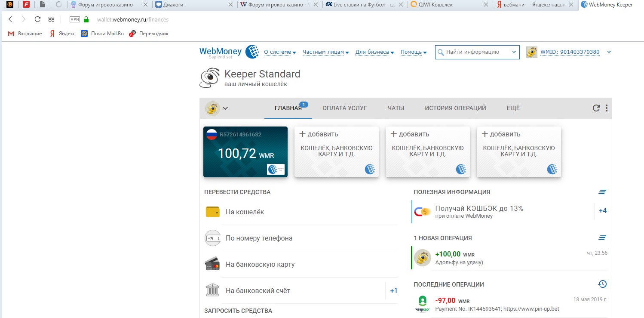This screenshot has width=644, height=318.
Task: Click the first добавить wallet card
Action: [x=337, y=152]
